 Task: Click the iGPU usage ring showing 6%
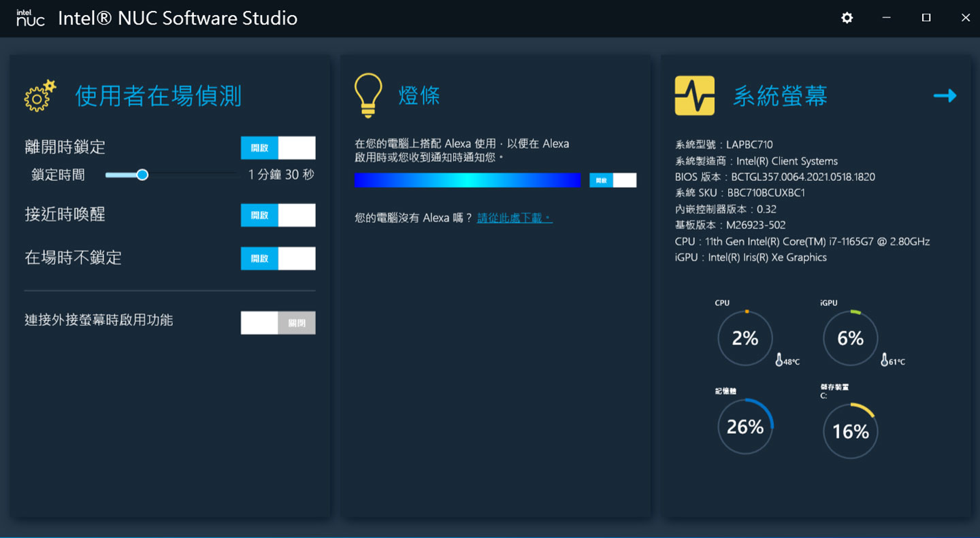point(849,338)
